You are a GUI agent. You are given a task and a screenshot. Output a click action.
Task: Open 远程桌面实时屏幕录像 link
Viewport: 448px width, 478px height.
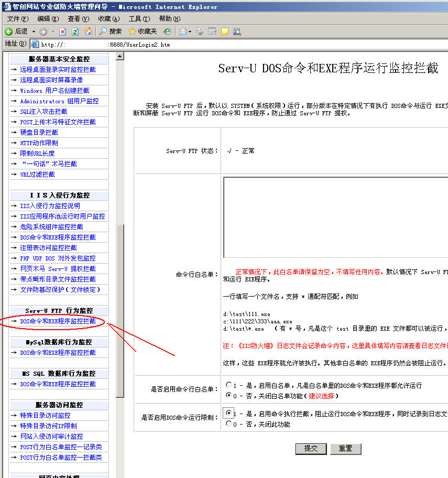51,80
